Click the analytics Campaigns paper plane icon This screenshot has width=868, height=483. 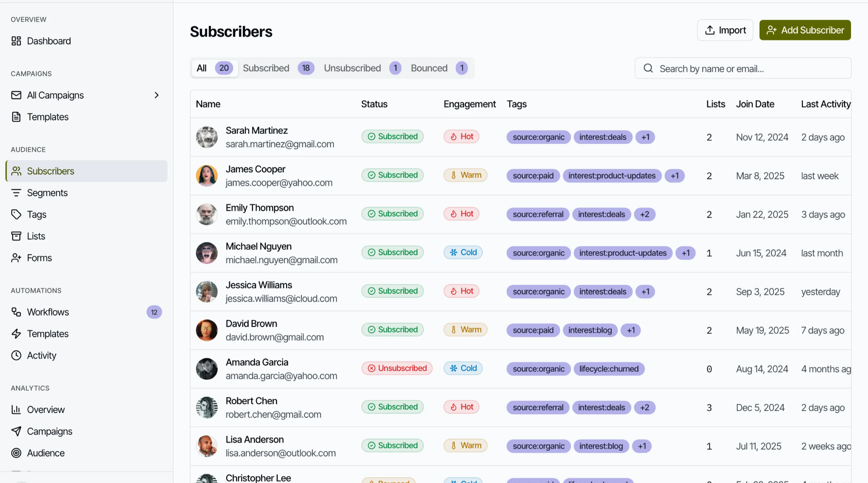[x=16, y=432]
